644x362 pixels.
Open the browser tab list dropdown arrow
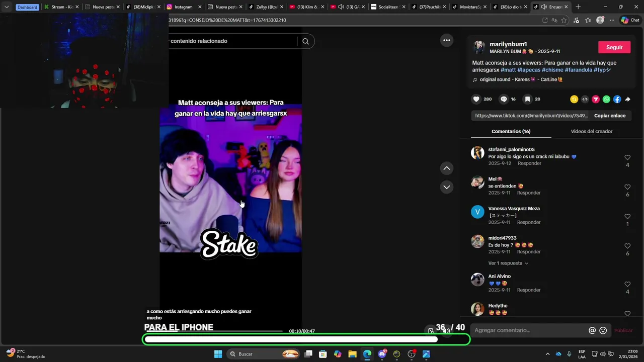(x=7, y=7)
